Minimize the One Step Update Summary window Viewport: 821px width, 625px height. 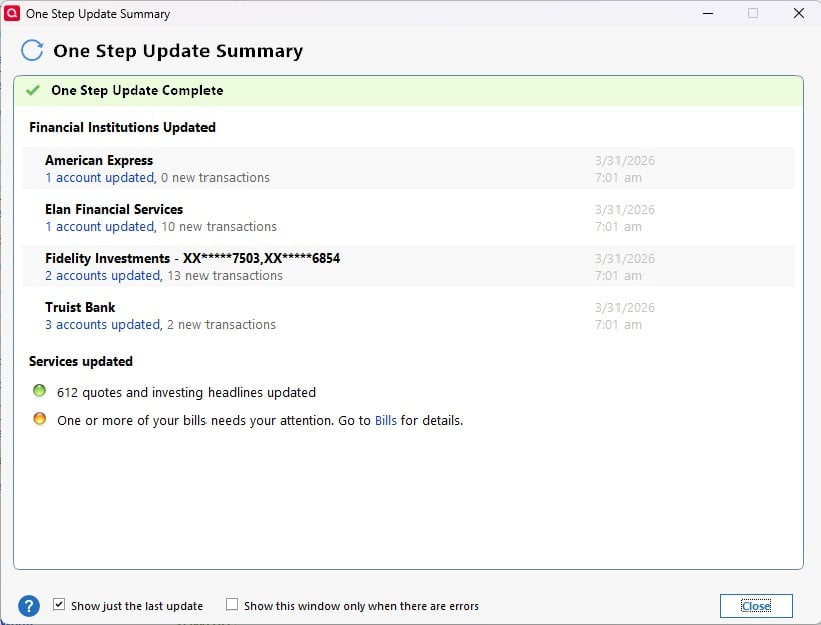[x=708, y=13]
